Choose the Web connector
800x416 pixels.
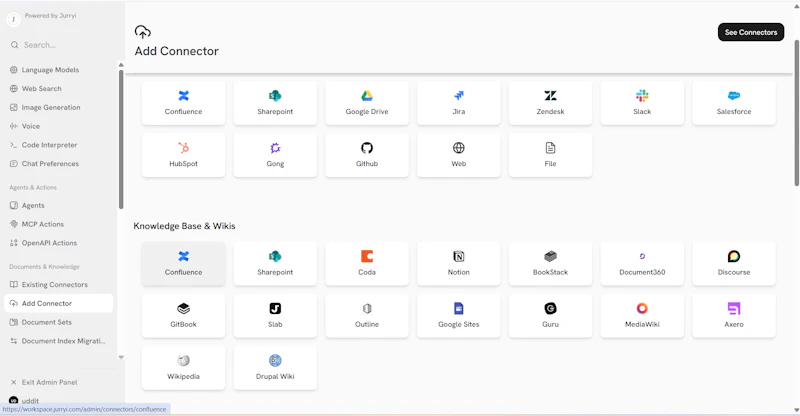click(x=459, y=155)
